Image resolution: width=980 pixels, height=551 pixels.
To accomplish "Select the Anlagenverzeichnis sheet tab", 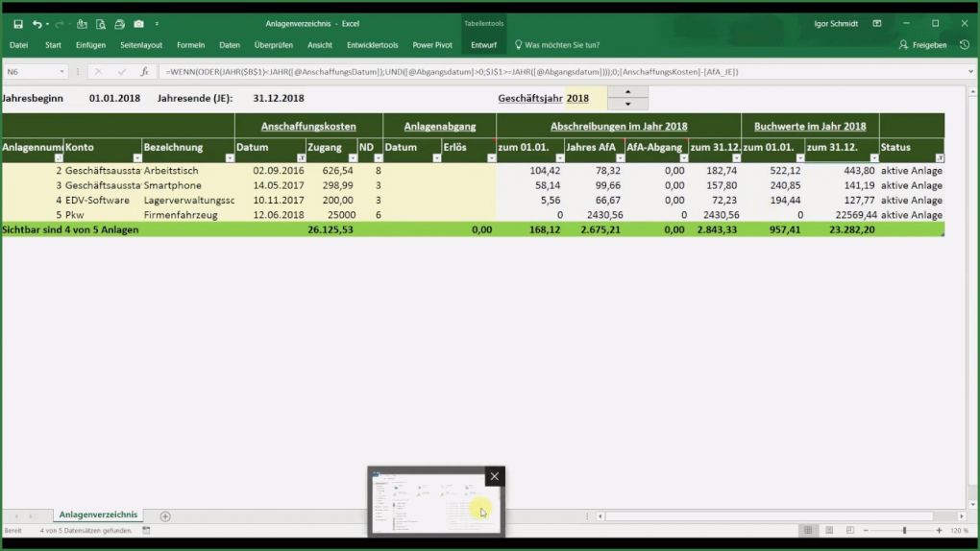I will (98, 515).
